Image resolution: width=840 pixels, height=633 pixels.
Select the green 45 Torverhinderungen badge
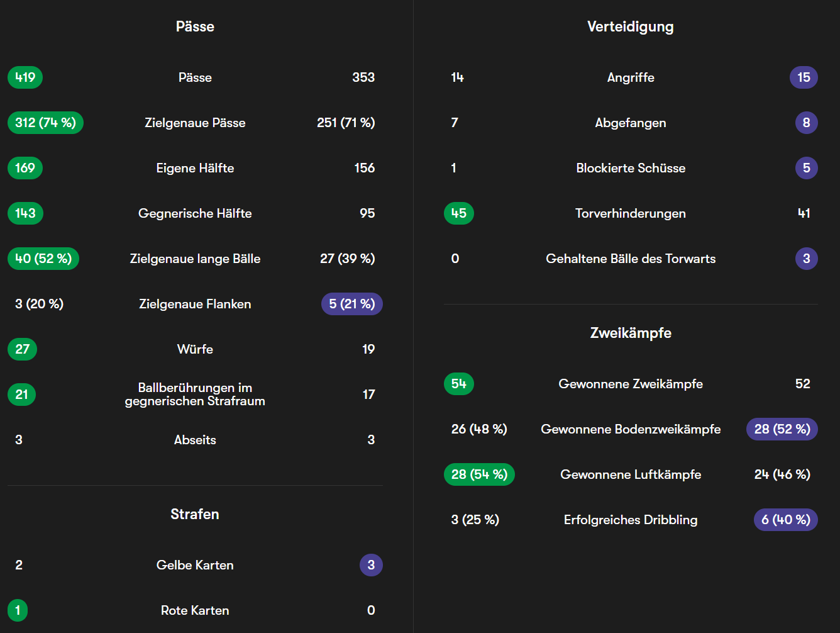pos(458,213)
